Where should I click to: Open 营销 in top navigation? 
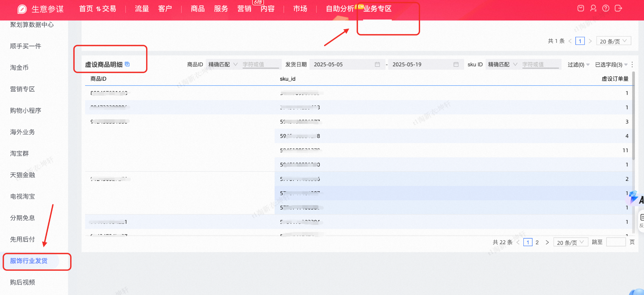(x=244, y=9)
